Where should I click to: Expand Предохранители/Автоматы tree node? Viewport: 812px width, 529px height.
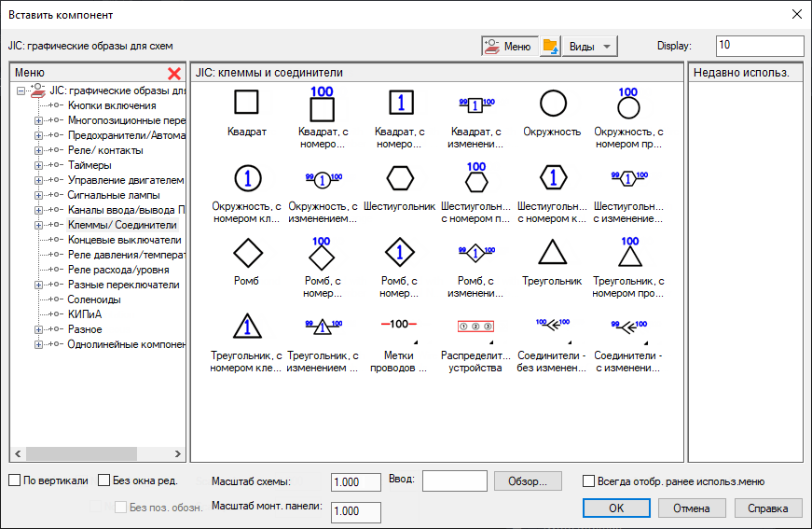[38, 135]
